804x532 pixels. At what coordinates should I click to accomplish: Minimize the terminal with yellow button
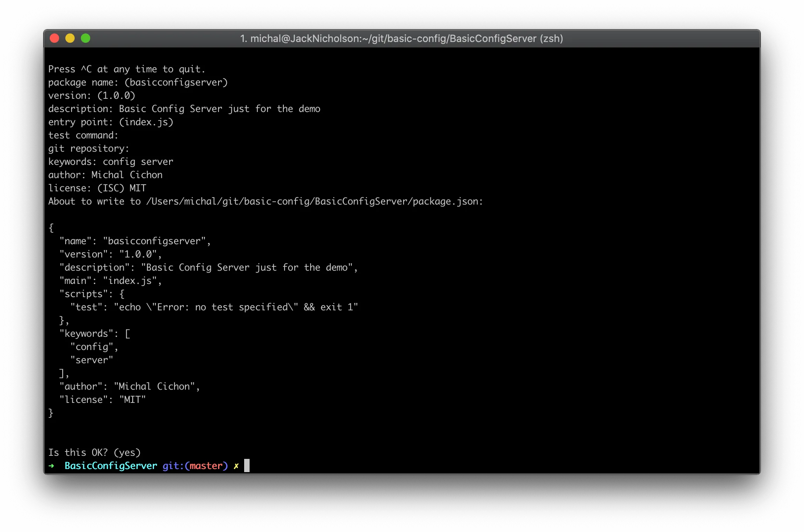(70, 38)
